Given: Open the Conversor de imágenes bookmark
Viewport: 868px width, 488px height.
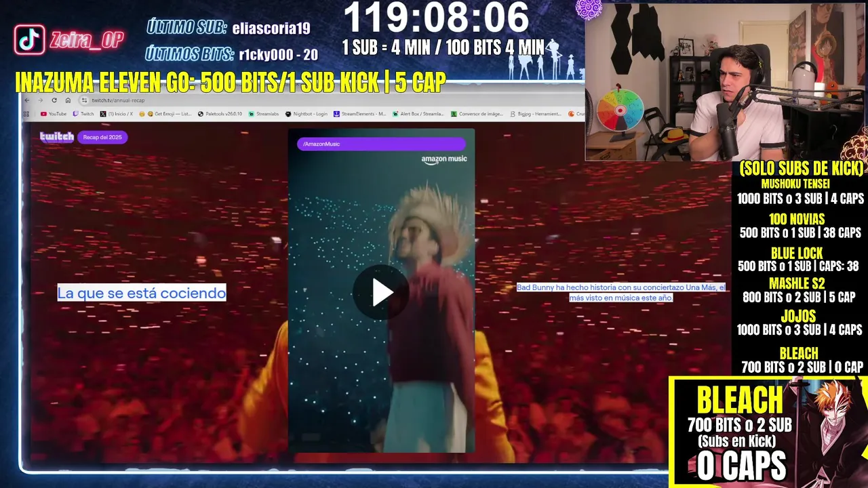Looking at the screenshot, I should pos(477,114).
